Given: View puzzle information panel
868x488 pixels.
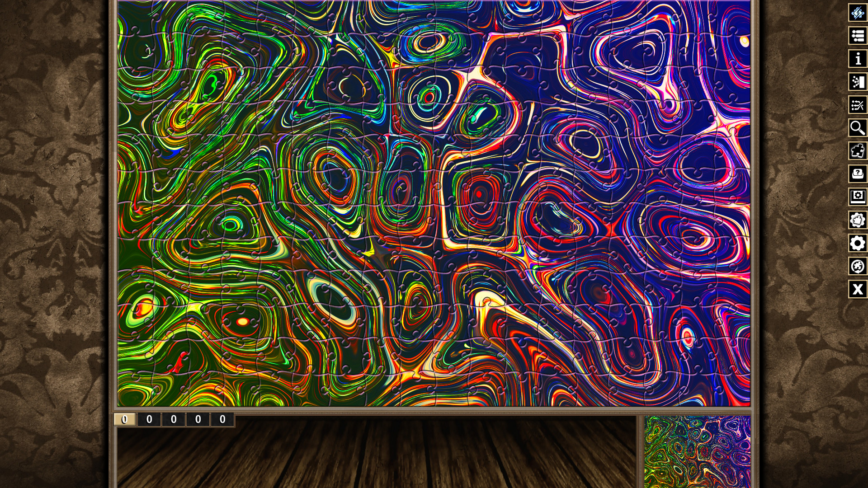Looking at the screenshot, I should tap(858, 58).
